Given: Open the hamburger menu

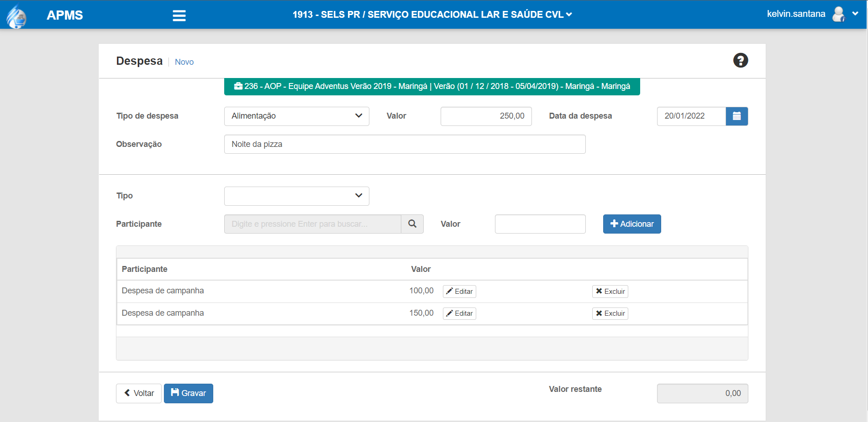Looking at the screenshot, I should [179, 16].
